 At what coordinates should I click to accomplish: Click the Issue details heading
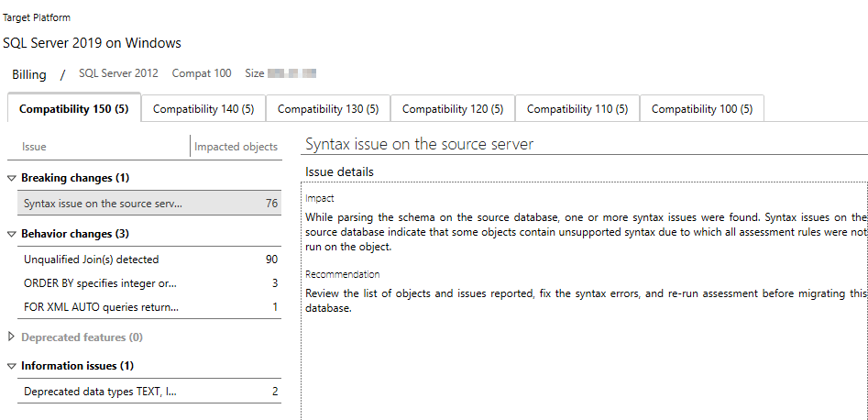pyautogui.click(x=339, y=171)
